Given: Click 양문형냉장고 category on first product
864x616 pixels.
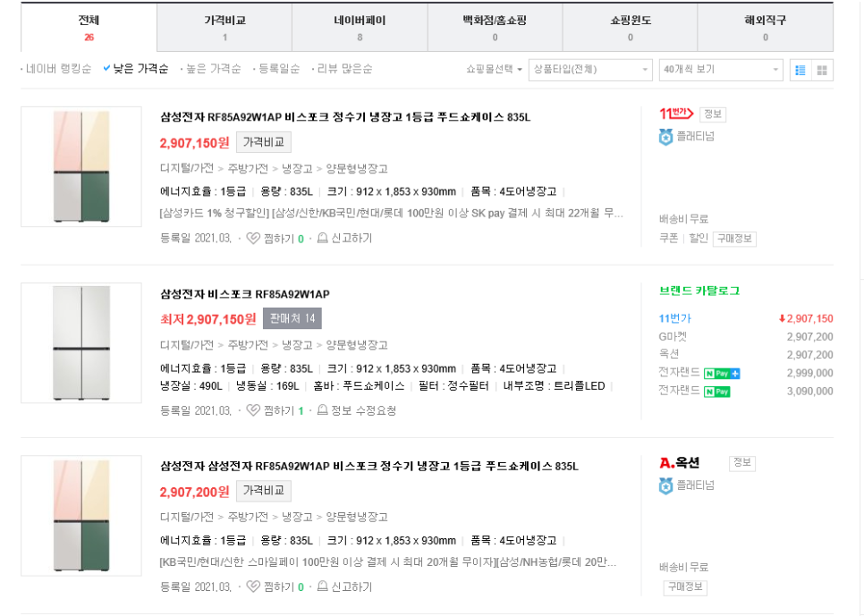Looking at the screenshot, I should (x=357, y=169).
